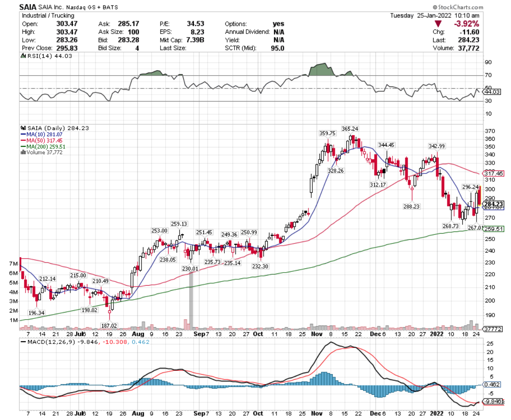Image resolution: width=511 pixels, height=420 pixels.
Task: Click the 317.45 MA(50) axis tag
Action: 493,173
